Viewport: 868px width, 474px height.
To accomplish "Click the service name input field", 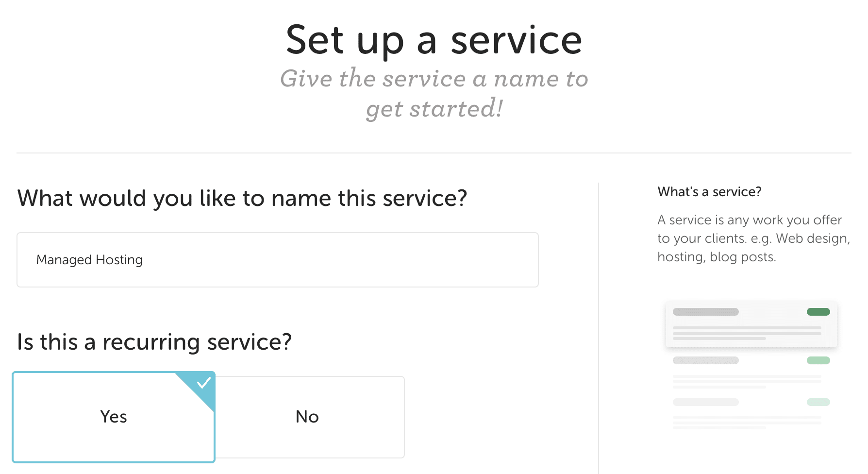I will coord(340,260).
